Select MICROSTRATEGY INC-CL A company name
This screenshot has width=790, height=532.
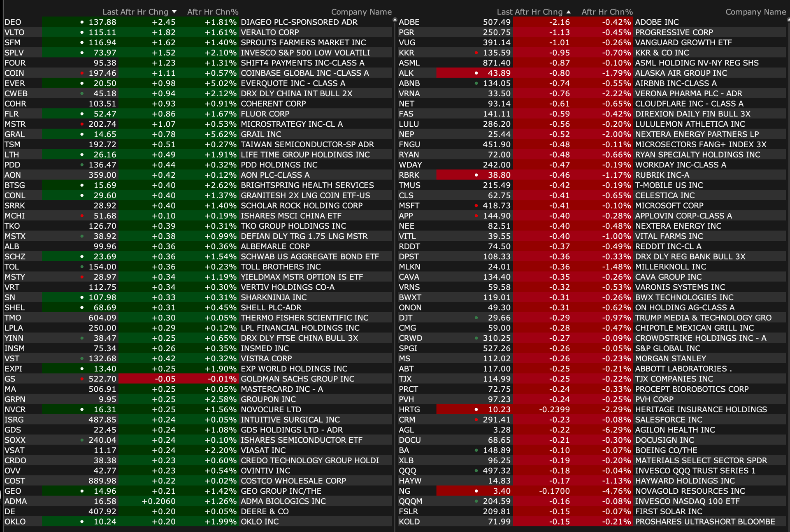(x=291, y=124)
